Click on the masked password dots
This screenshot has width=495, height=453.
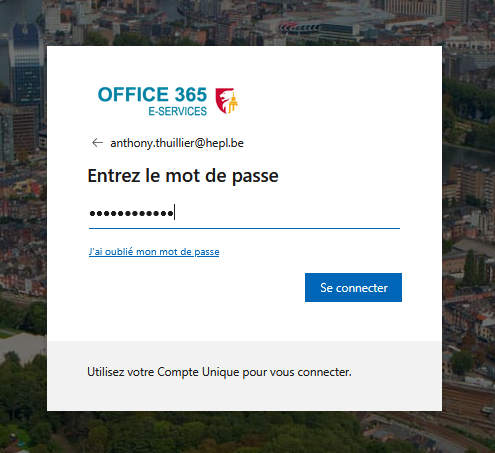tap(131, 213)
